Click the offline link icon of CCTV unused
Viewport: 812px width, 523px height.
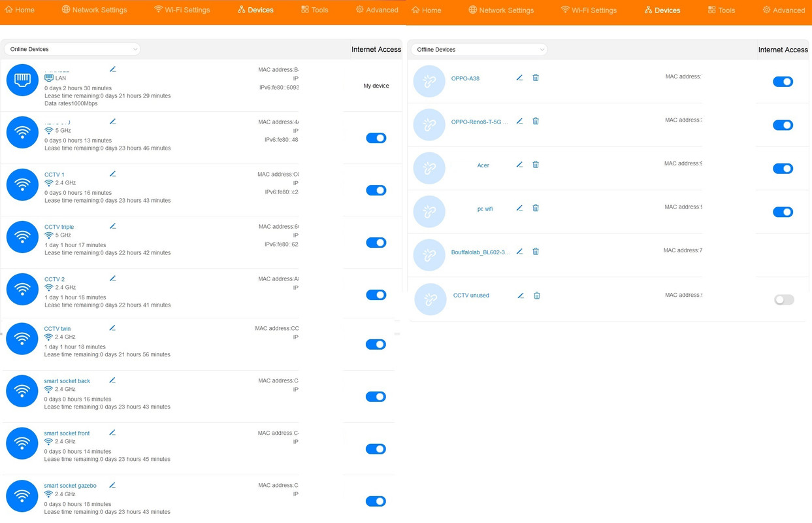[x=430, y=299]
